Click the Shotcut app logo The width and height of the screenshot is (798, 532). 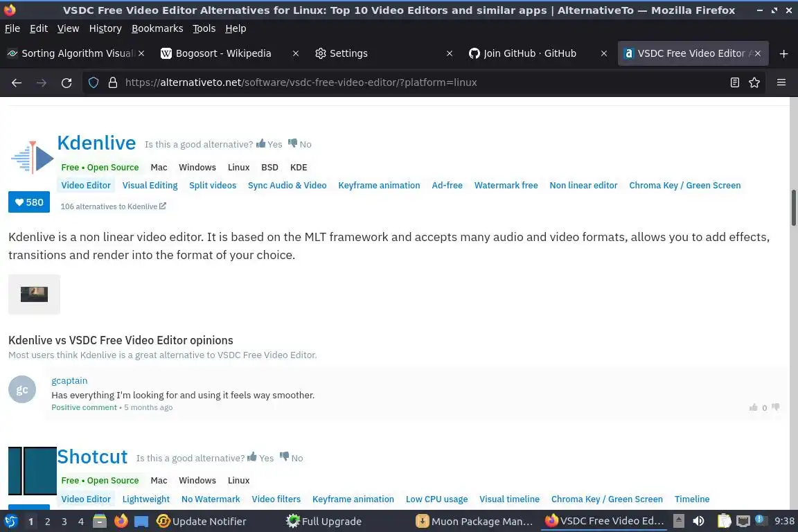[x=32, y=471]
